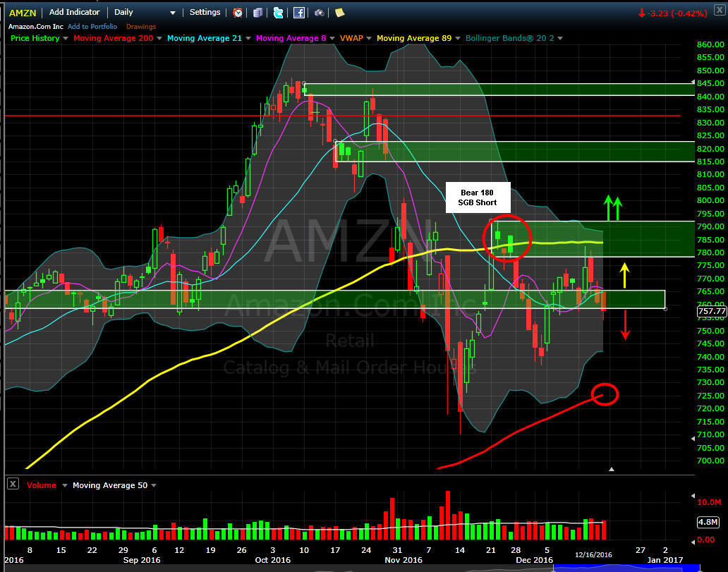Image resolution: width=728 pixels, height=572 pixels.
Task: Open the Settings menu
Action: point(205,13)
